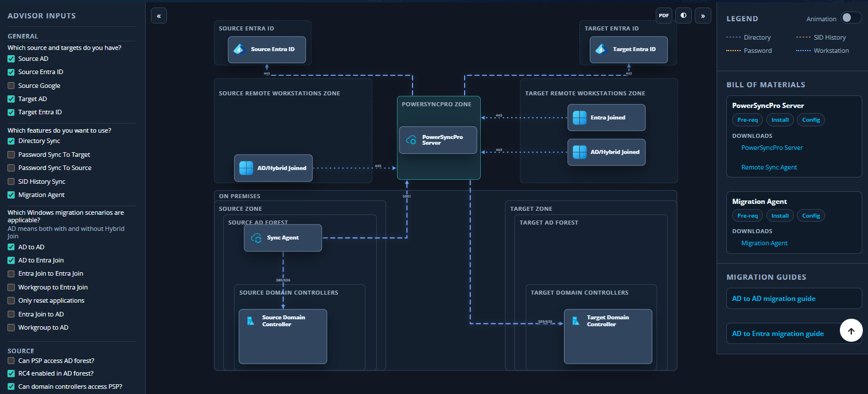Open PowerSyncPro Server Config guide
Screen dimensions: 868x394
click(x=811, y=120)
